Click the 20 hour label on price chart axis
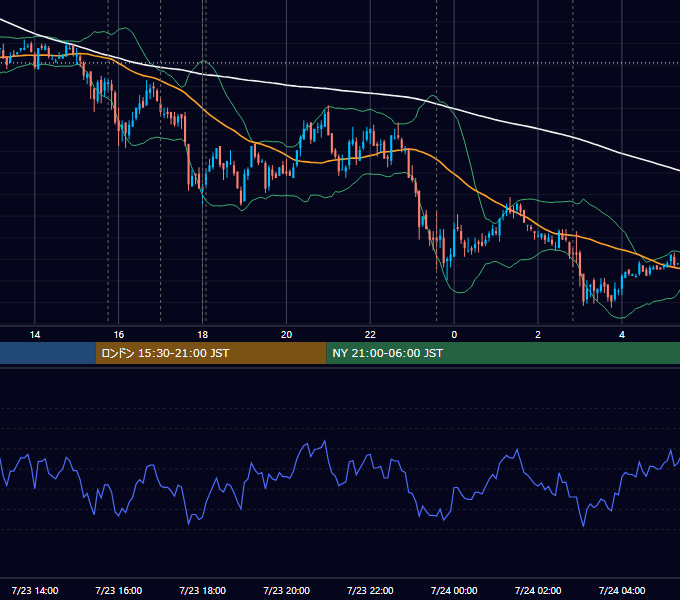The height and width of the screenshot is (600, 680). point(286,334)
